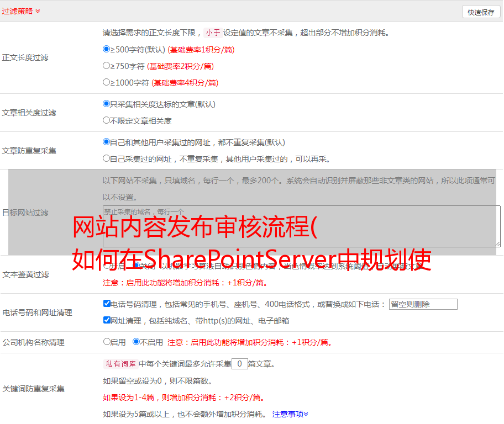Select 自己和其他用户采集过的网址 no-repeat option

[x=107, y=142]
